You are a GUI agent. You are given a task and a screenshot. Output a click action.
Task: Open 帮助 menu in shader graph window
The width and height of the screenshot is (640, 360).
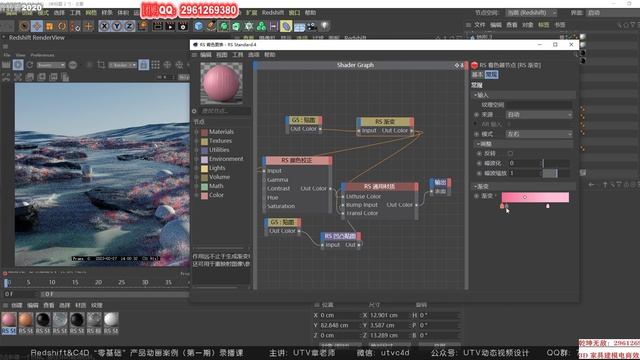(x=269, y=55)
